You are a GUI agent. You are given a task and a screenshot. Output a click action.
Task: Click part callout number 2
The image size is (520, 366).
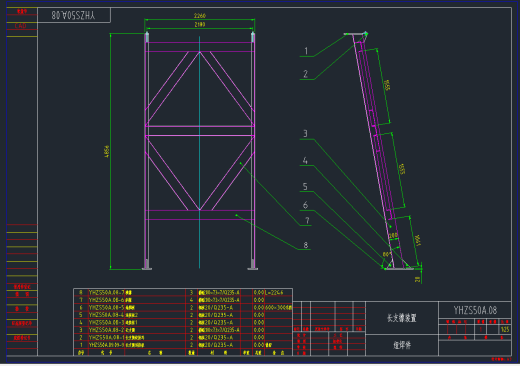coord(305,74)
